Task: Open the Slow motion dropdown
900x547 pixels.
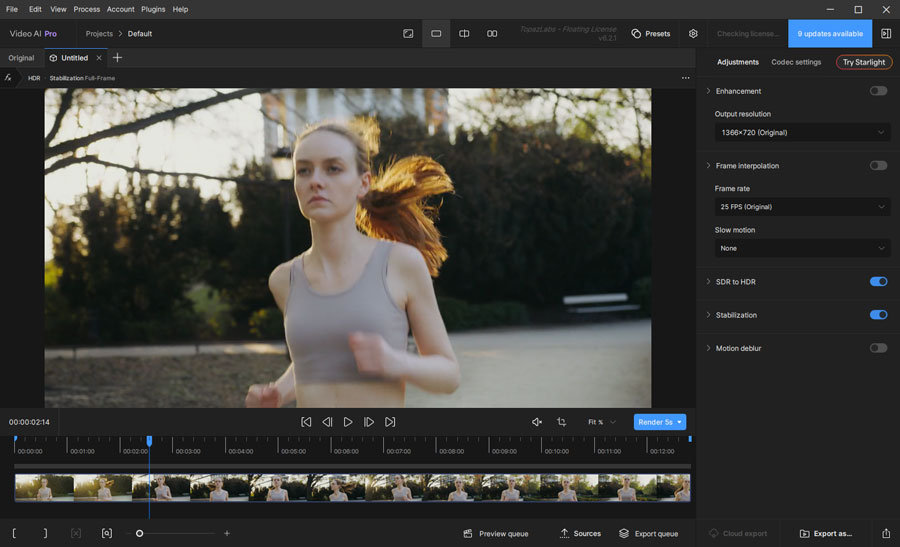Action: 802,248
